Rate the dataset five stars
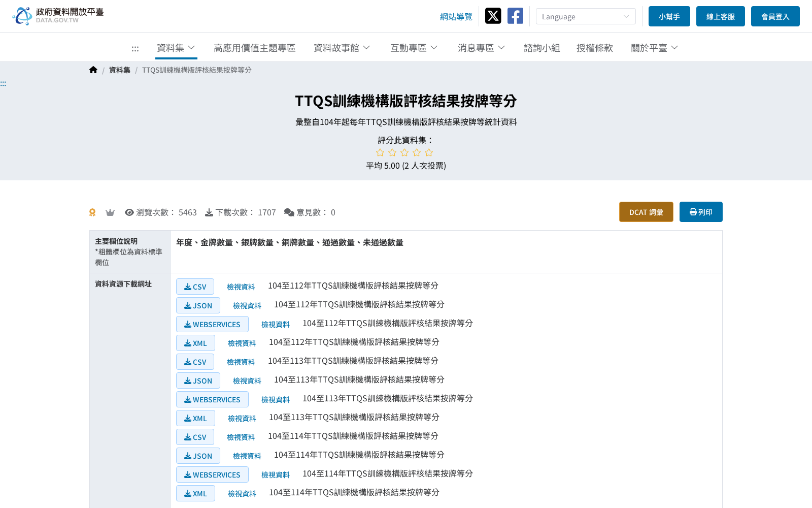Image resolution: width=812 pixels, height=508 pixels. [x=429, y=152]
